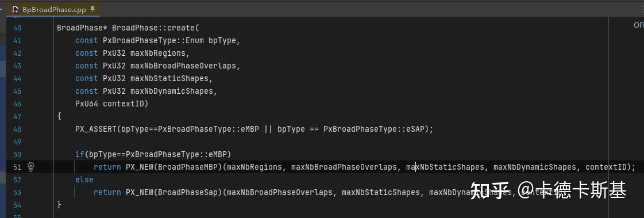This screenshot has height=218, width=644.
Task: Click the OFF indicator at the top right of the editor
Action: click(639, 25)
